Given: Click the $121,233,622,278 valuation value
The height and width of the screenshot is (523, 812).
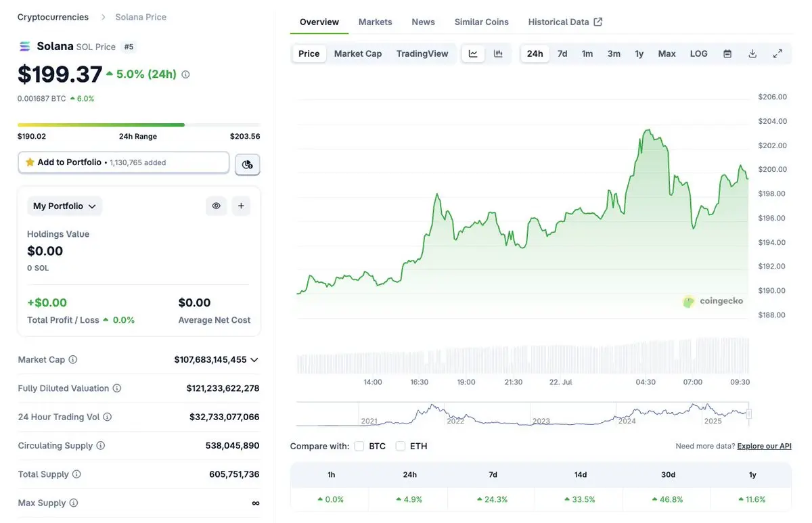Looking at the screenshot, I should (223, 388).
